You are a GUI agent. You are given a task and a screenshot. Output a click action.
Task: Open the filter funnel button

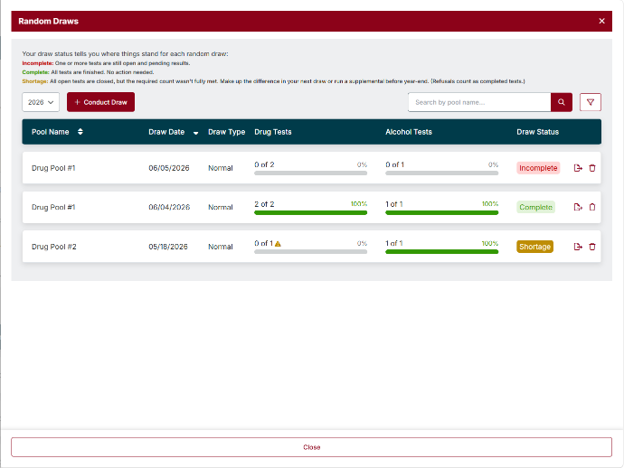coord(590,102)
